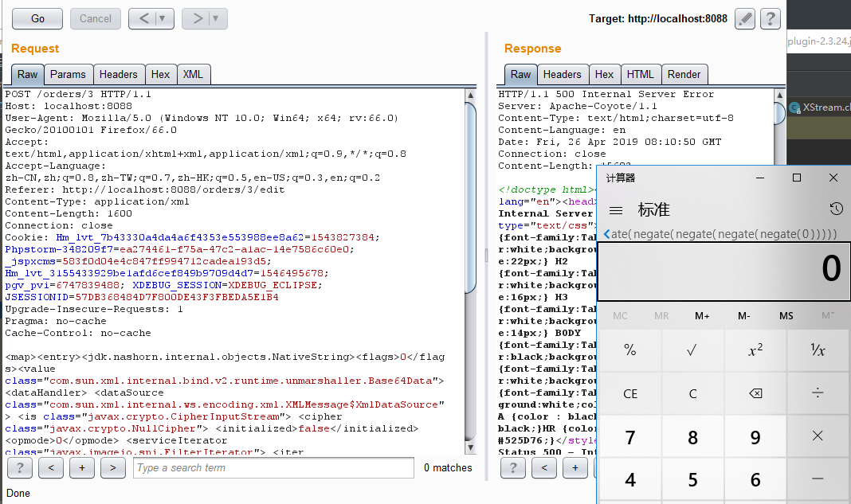Click request search help question button
Viewport: 851px width, 504px height.
click(20, 467)
